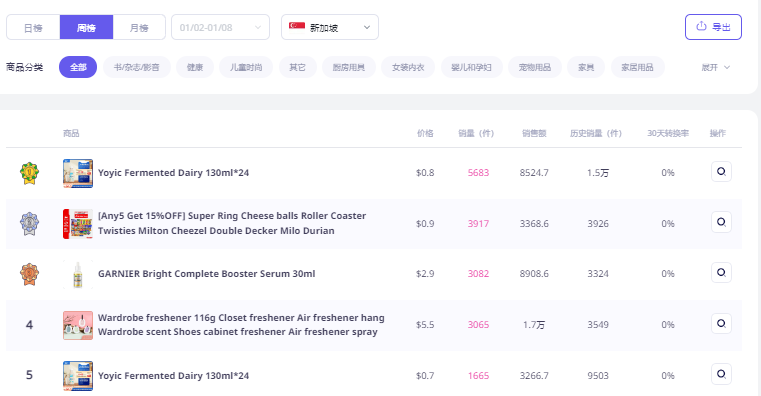
Task: Open the first-ranked Yoyic Fermented Dairy title
Action: [173, 173]
